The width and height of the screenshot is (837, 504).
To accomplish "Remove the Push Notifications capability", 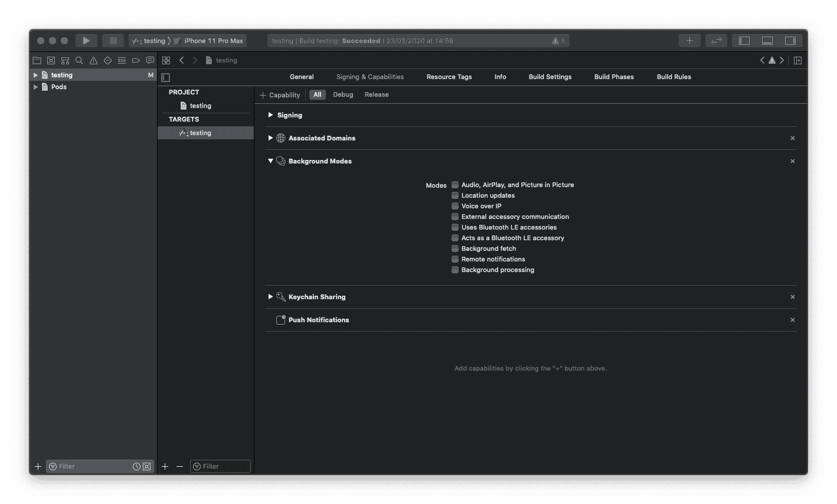I will pyautogui.click(x=793, y=320).
